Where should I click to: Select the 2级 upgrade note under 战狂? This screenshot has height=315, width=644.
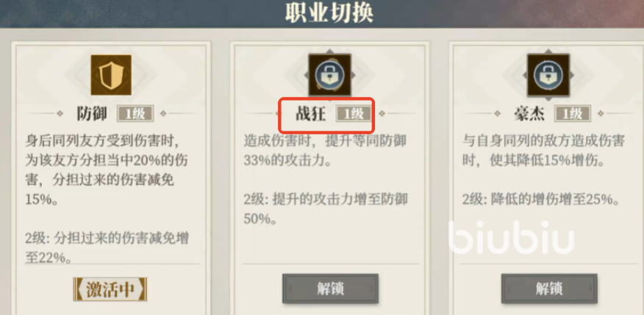pos(325,209)
